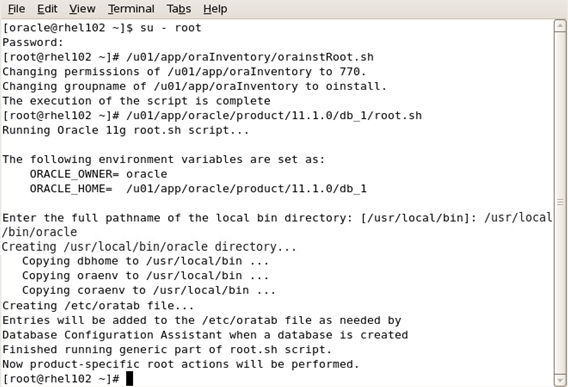Click the db_1/root.sh command path
This screenshot has width=568, height=387.
(274, 116)
